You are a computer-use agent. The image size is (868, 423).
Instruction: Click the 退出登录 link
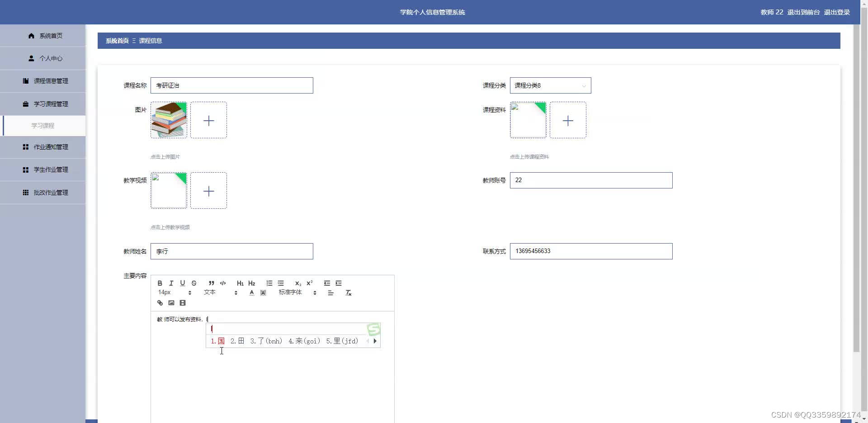(x=837, y=12)
